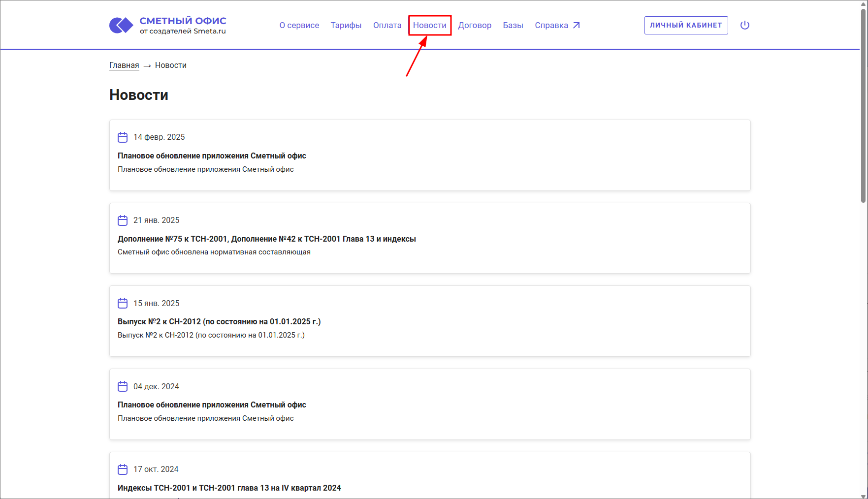
Task: Click the power logout icon
Action: (x=744, y=25)
